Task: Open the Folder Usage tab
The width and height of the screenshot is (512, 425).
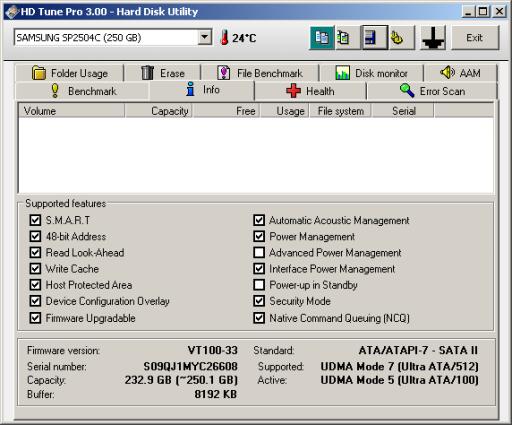Action: point(69,73)
